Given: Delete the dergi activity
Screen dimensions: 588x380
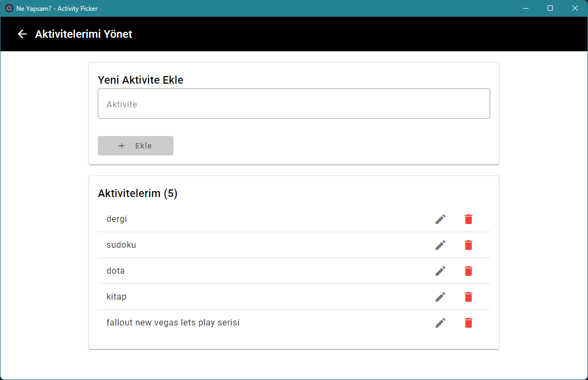Looking at the screenshot, I should pyautogui.click(x=469, y=219).
